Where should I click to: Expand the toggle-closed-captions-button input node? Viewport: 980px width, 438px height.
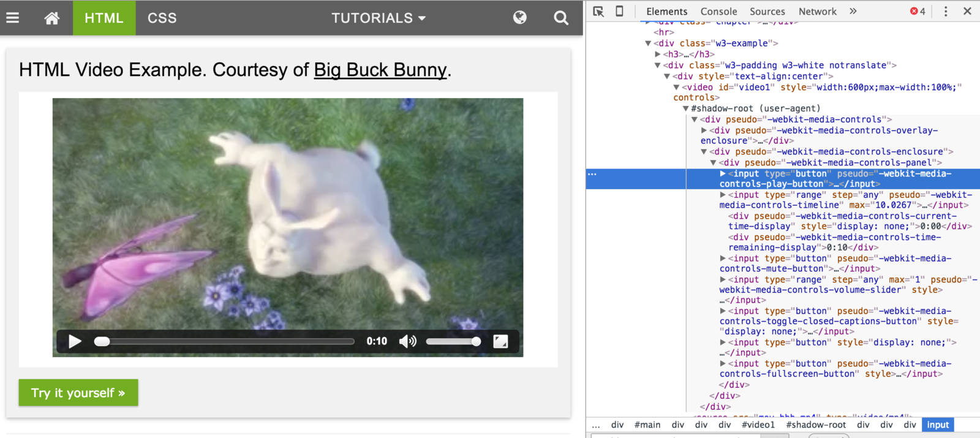click(x=723, y=311)
